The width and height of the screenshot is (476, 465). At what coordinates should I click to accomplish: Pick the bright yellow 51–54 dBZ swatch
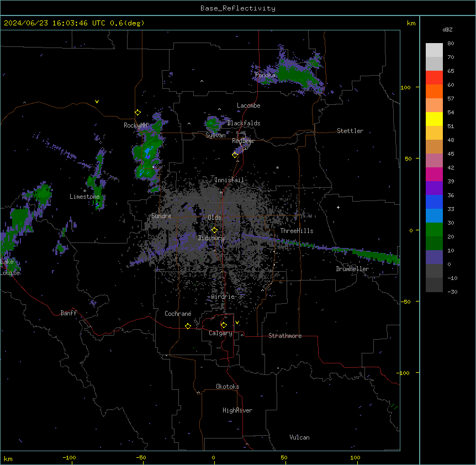coord(434,119)
